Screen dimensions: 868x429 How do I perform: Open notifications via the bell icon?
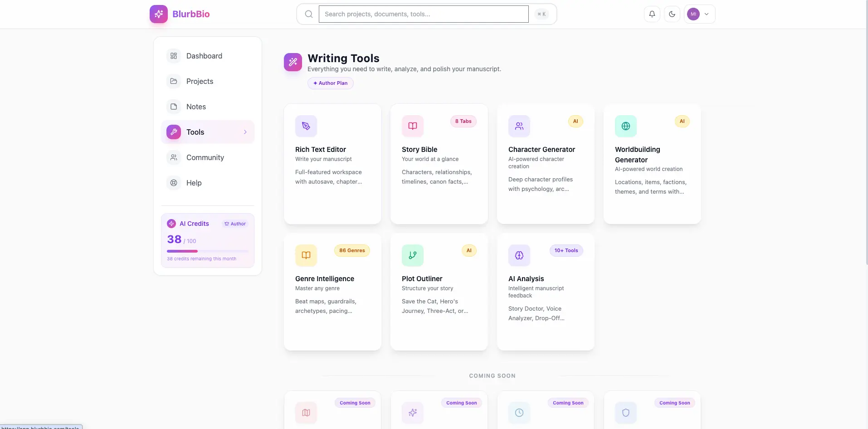click(x=652, y=14)
